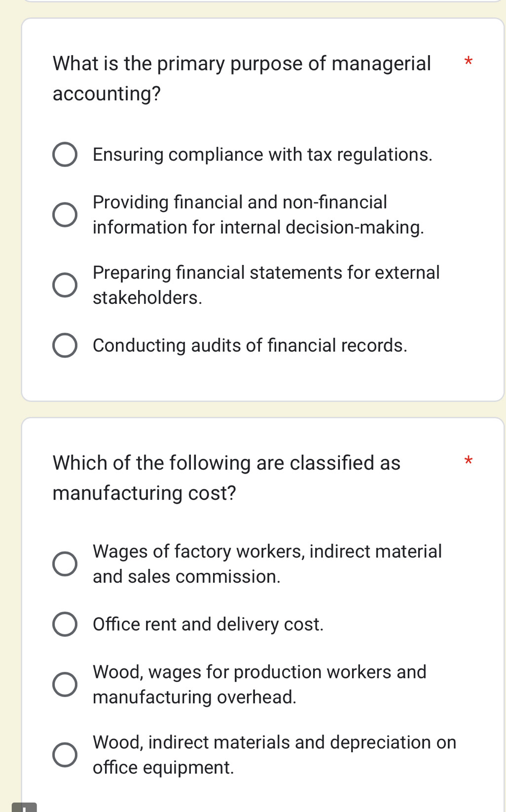Pick 'Wood, indirect materials and depreciation' radio button

[x=65, y=755]
